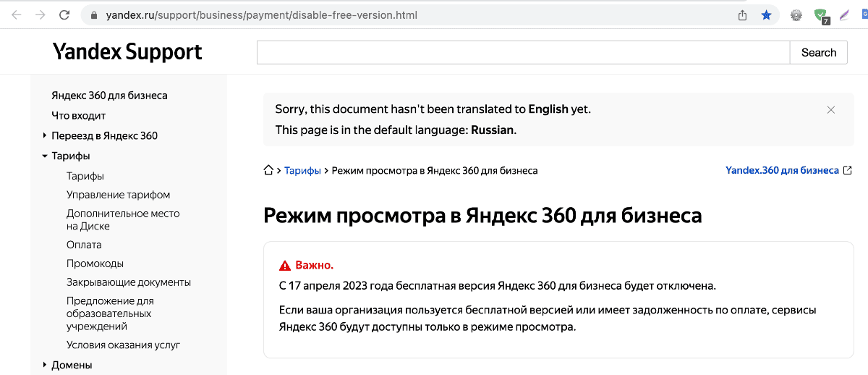Go back to the previous page
The width and height of the screenshot is (868, 375).
[x=16, y=14]
